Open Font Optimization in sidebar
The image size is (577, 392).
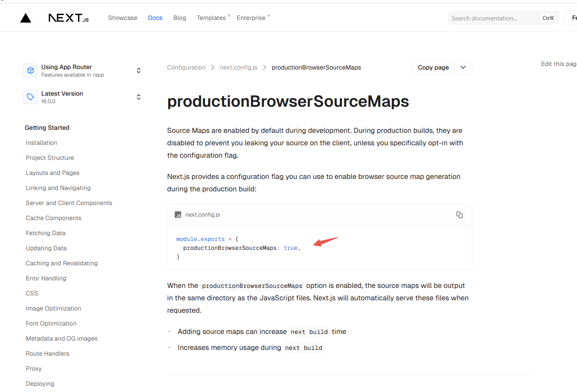(51, 323)
